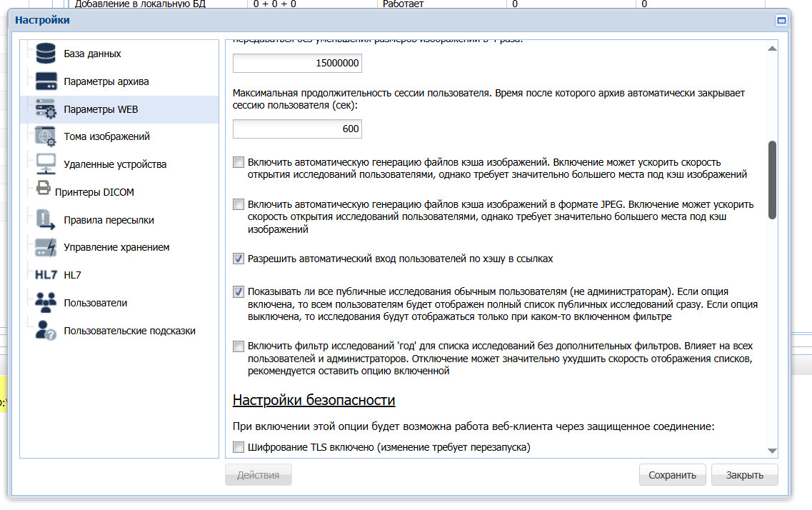Uncheck automatic user login by hash checkbox
The height and width of the screenshot is (510, 812).
coord(239,259)
